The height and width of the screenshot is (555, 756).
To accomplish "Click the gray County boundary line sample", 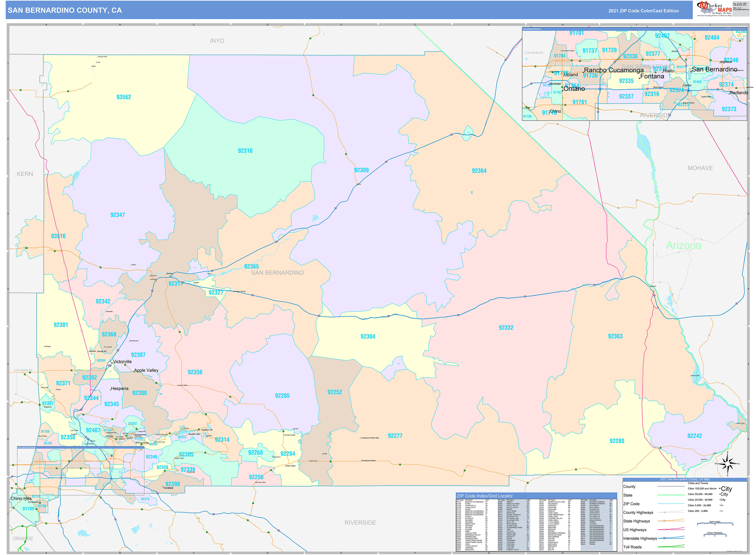I will pyautogui.click(x=671, y=486).
